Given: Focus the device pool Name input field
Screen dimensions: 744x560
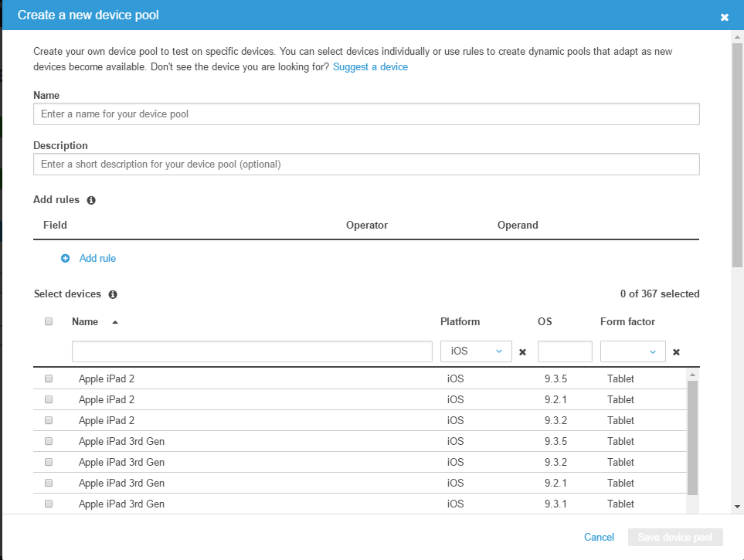Looking at the screenshot, I should (366, 114).
